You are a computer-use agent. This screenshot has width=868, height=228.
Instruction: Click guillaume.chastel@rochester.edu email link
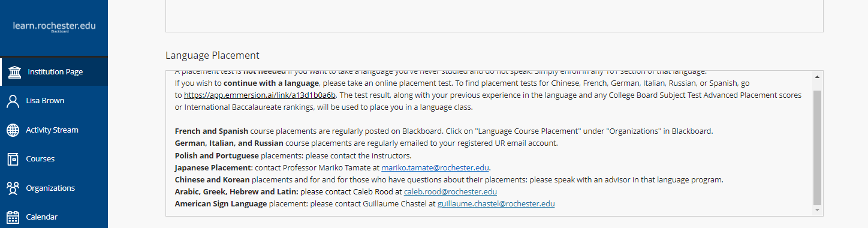tap(496, 204)
